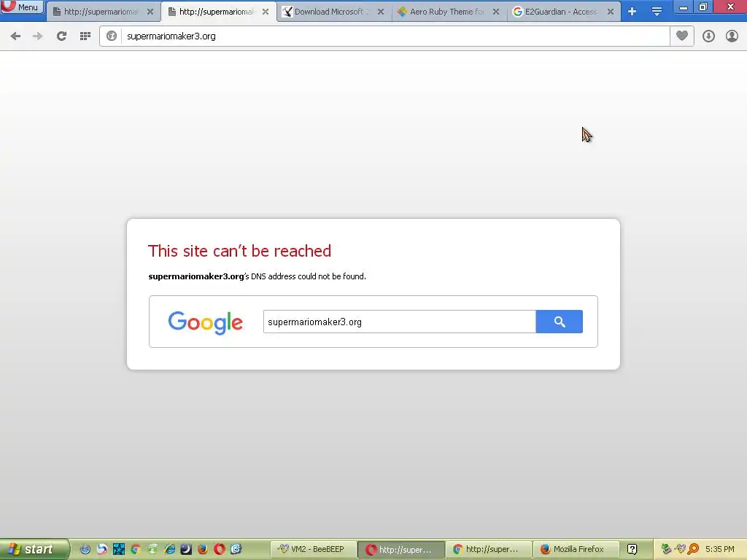
Task: Launch Firefox from quick launch
Action: [x=203, y=549]
